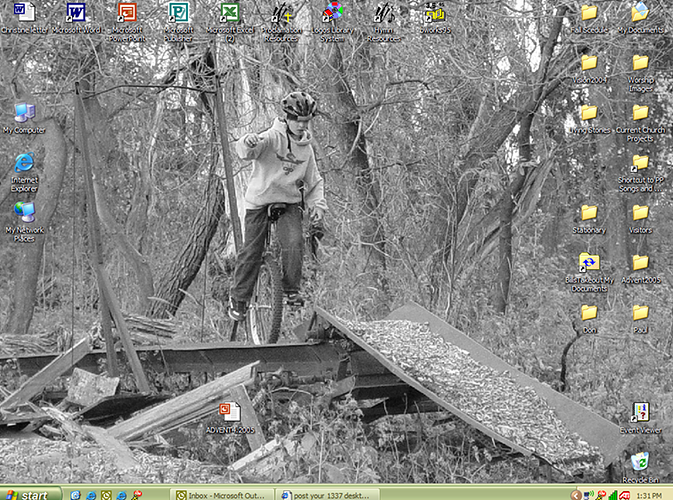Open the Vision2004 folder
673x500 pixels.
pyautogui.click(x=589, y=69)
